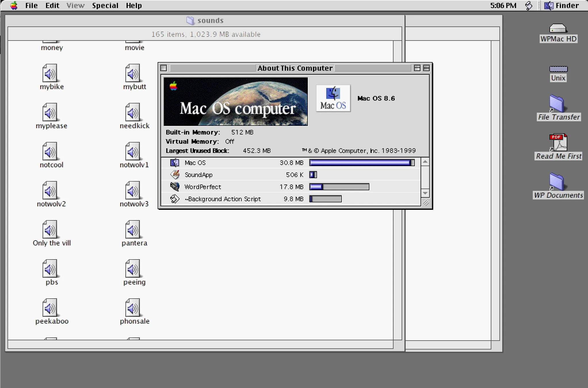588x388 pixels.
Task: Click the movie file label
Action: pyautogui.click(x=135, y=48)
